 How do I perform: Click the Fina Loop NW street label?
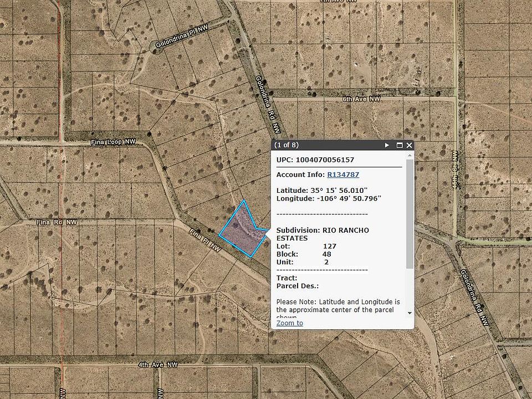click(x=113, y=142)
